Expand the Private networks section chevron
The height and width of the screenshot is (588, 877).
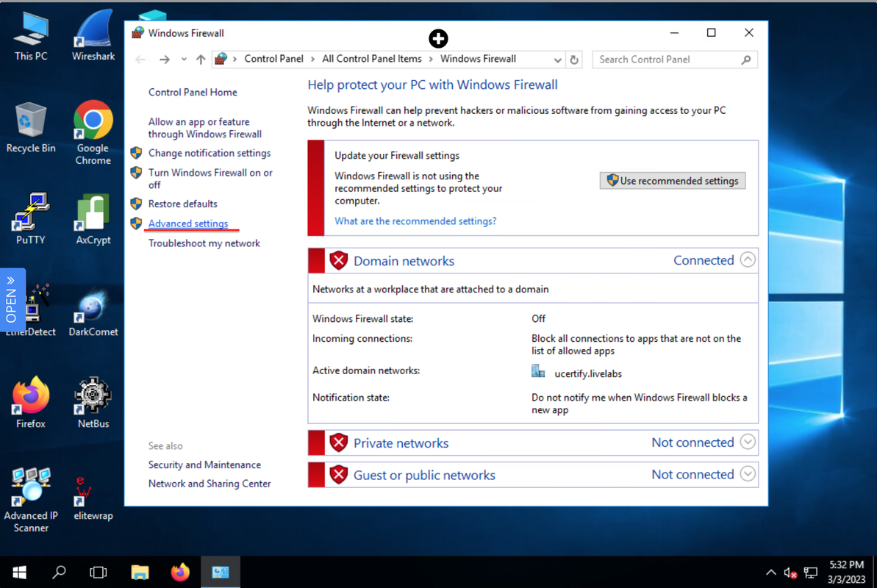[x=748, y=442]
